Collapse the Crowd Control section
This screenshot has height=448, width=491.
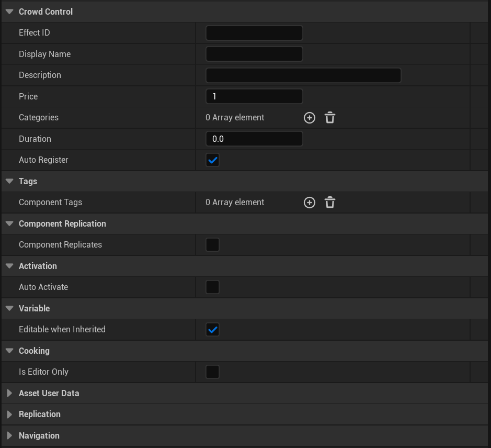tap(9, 12)
